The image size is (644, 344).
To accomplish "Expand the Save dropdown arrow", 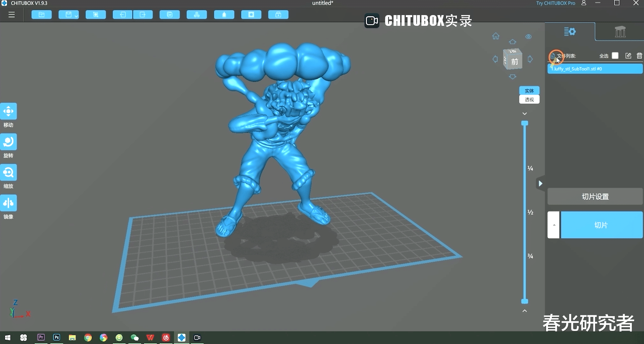I will click(x=76, y=16).
